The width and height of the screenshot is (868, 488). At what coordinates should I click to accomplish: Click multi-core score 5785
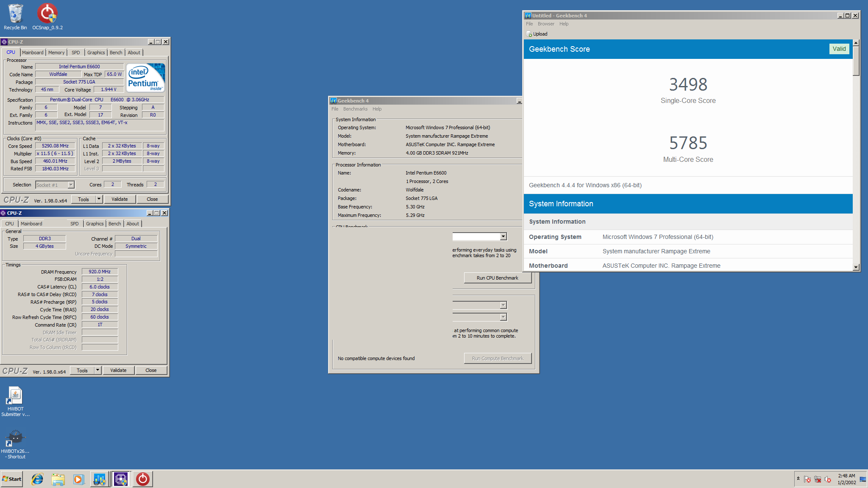(688, 143)
